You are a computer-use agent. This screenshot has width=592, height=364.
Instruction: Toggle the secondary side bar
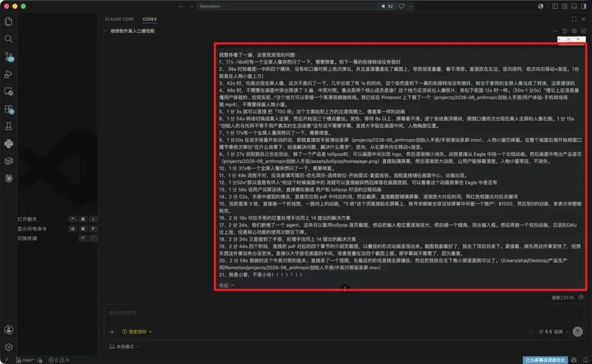click(x=584, y=6)
